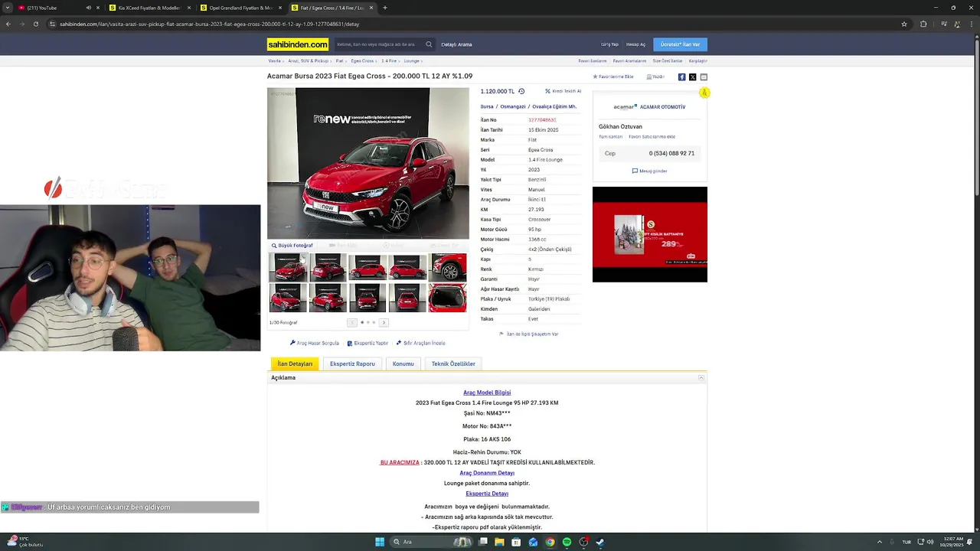Click browser back arrow
This screenshot has height=551, width=980.
point(8,24)
